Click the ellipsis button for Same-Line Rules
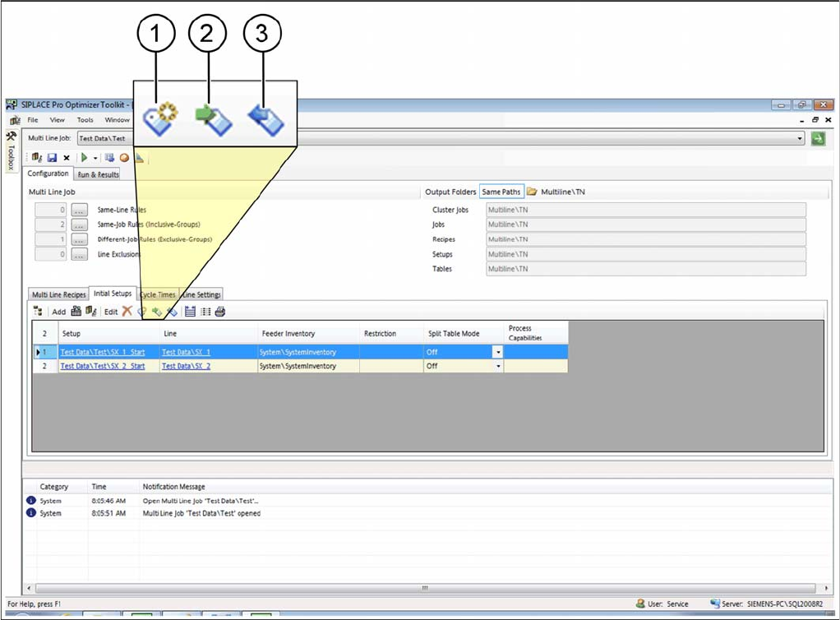The height and width of the screenshot is (620, 840). [x=79, y=211]
